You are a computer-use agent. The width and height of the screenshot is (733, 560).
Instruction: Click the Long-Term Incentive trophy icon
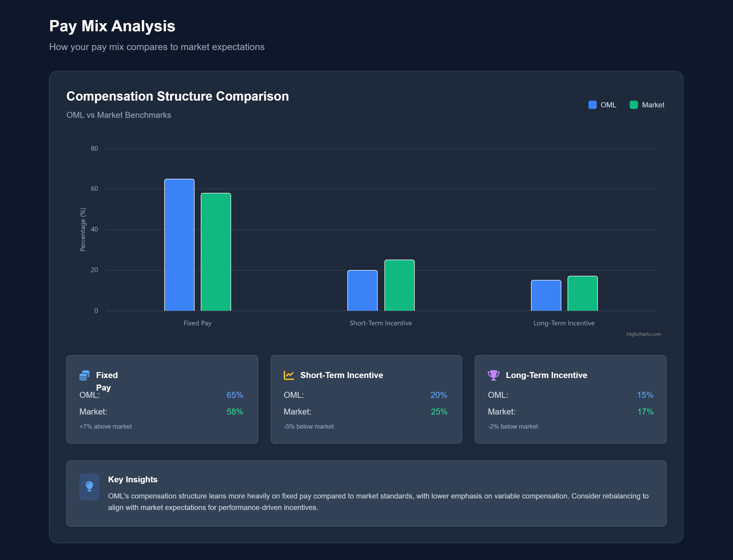point(493,375)
